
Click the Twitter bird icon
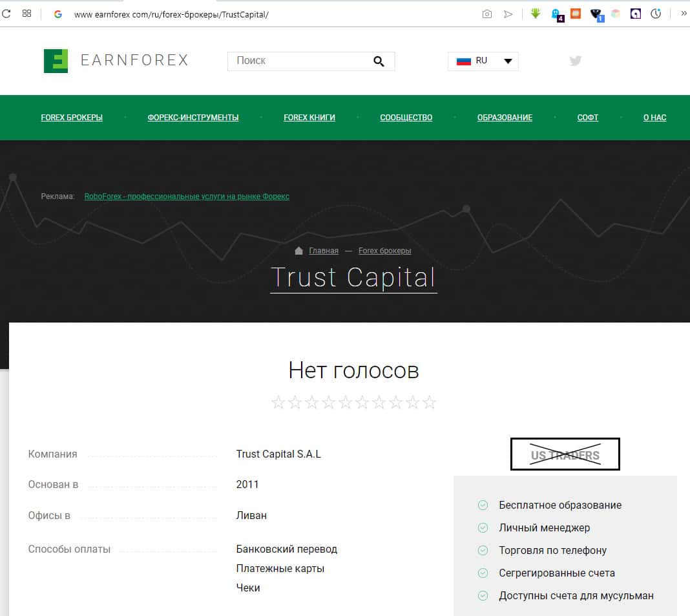click(575, 60)
